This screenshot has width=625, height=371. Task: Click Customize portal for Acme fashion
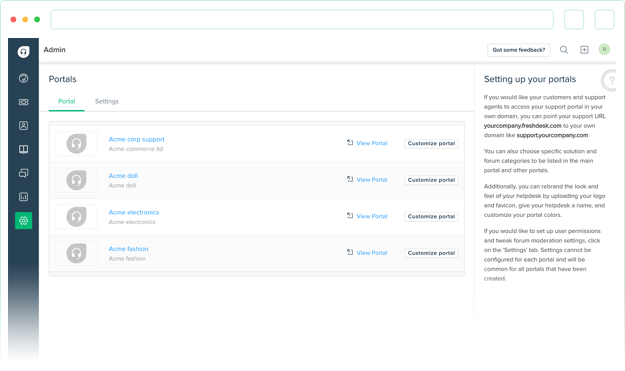(x=431, y=253)
